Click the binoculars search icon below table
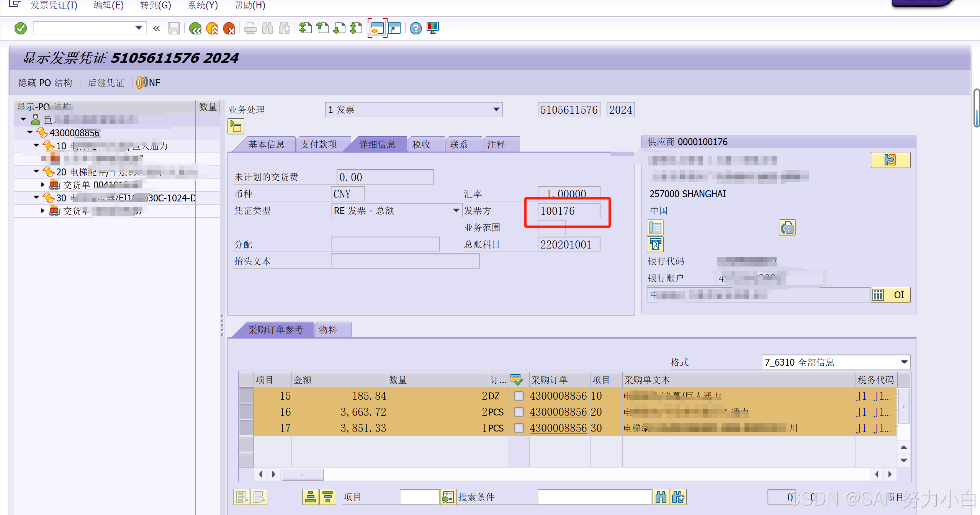This screenshot has width=980, height=515. coord(661,497)
